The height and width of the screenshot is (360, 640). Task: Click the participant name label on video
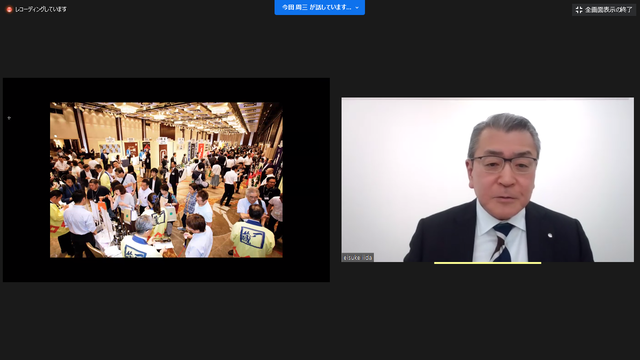358,258
